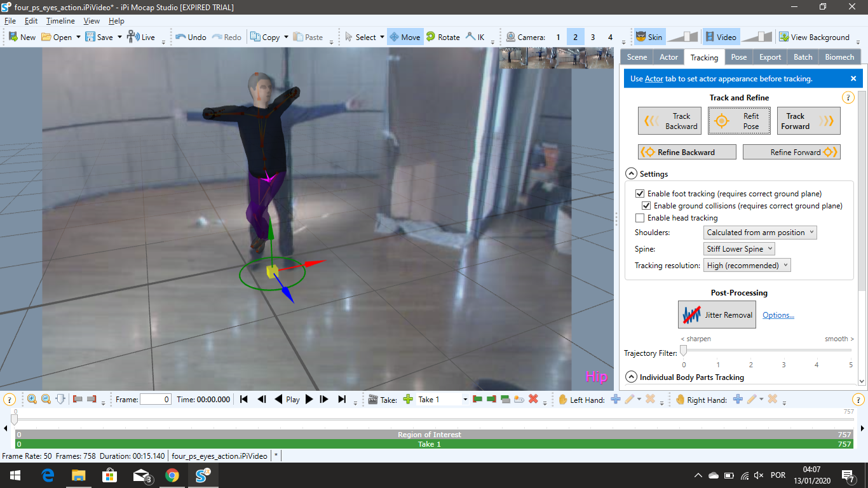The image size is (868, 488).
Task: Collapse the Settings section
Action: click(631, 173)
